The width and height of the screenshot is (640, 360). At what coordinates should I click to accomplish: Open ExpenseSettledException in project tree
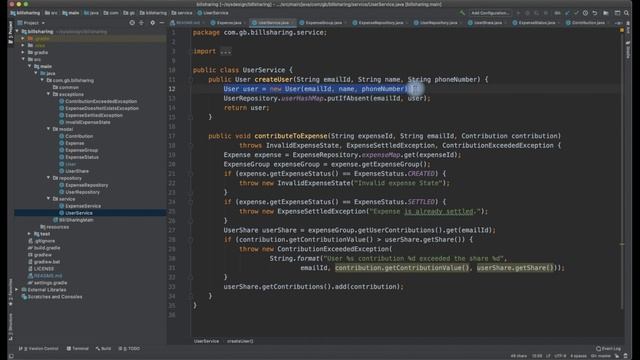93,115
